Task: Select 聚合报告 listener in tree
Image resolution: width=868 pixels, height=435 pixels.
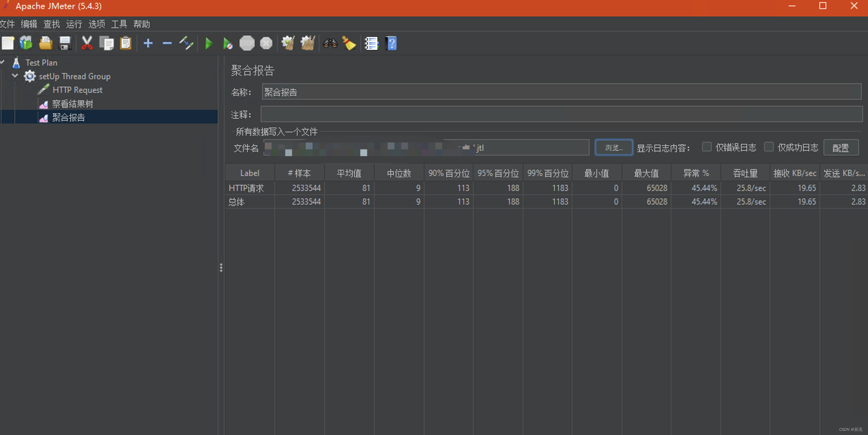Action: [68, 118]
